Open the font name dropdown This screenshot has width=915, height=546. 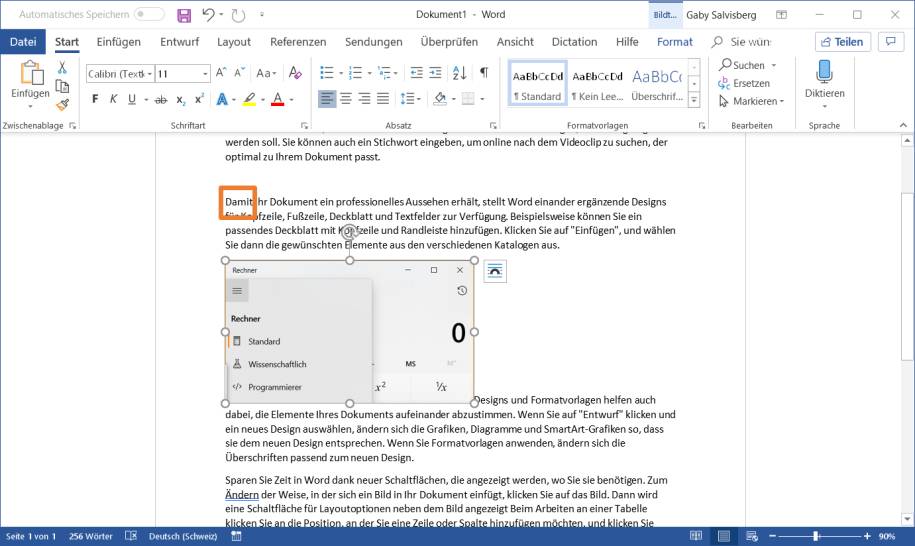point(150,74)
